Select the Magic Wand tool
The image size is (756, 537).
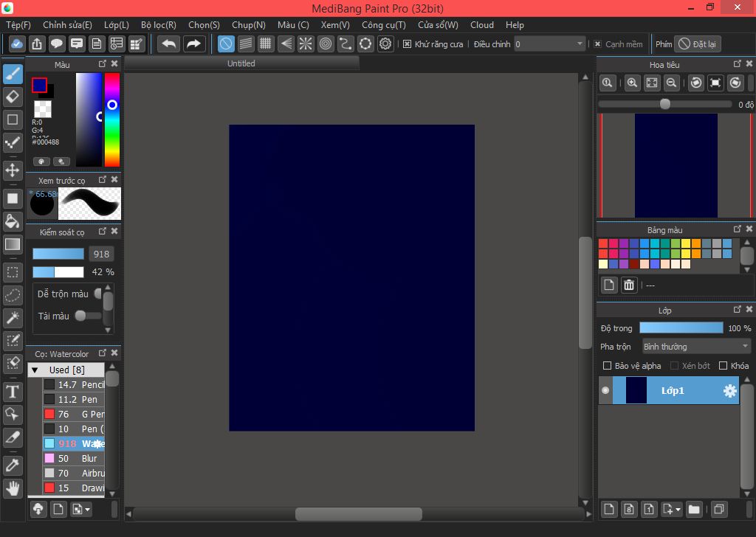click(x=13, y=317)
